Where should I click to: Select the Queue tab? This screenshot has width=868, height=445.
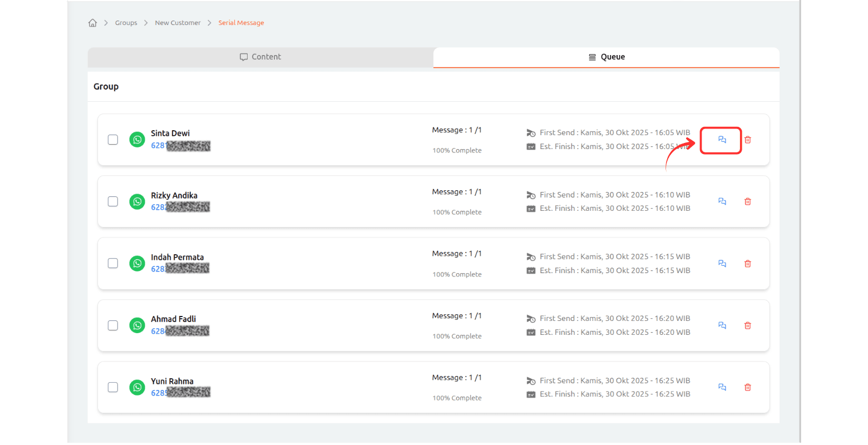pyautogui.click(x=606, y=57)
